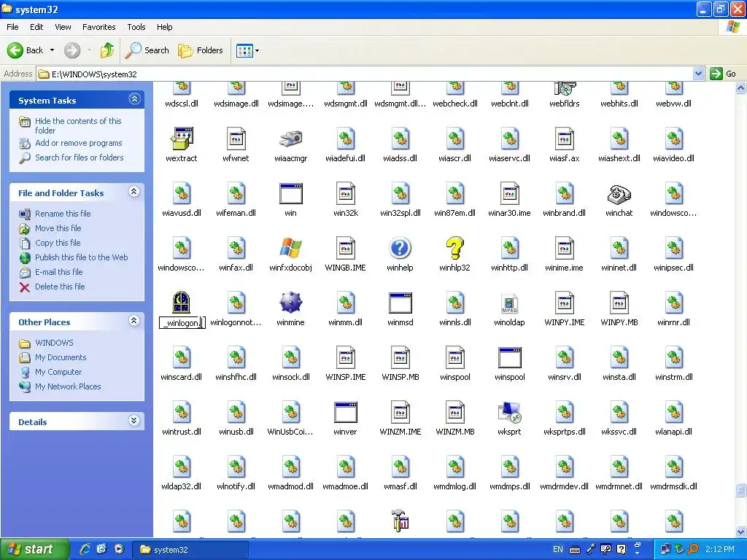Click Move this file link
This screenshot has width=747, height=560.
coord(58,228)
